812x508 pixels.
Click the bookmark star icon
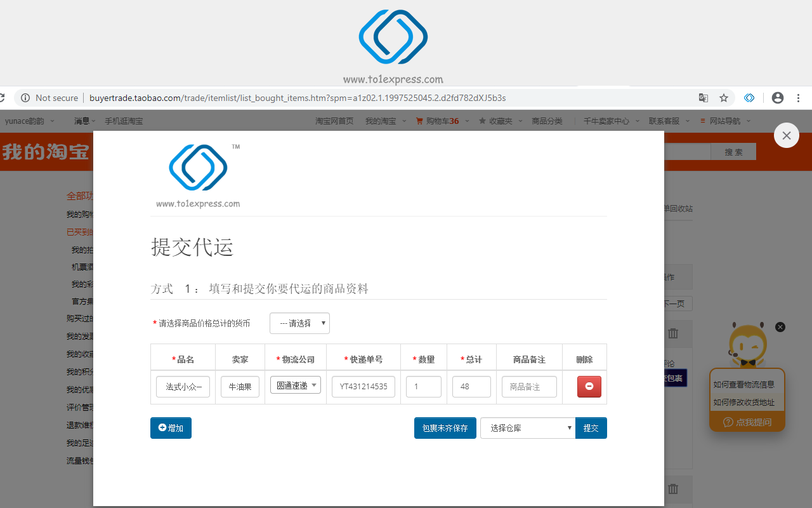724,98
